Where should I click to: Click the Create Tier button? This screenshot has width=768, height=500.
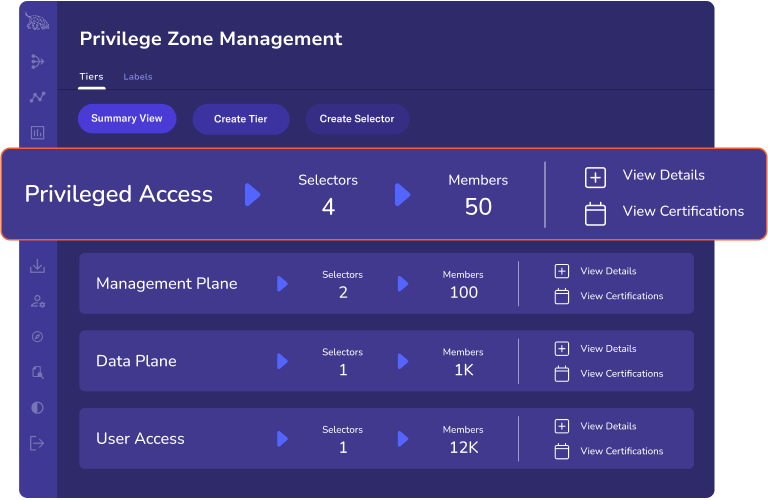[x=241, y=119]
